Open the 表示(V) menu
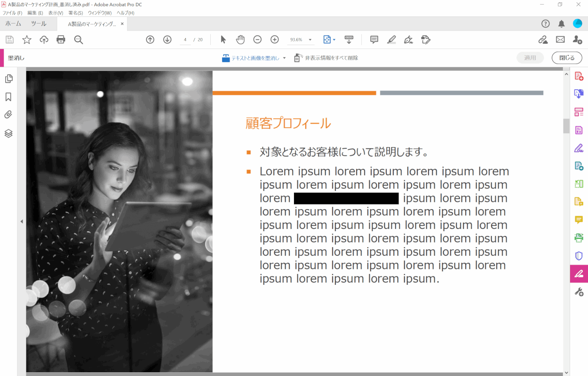This screenshot has height=376, width=588. [x=56, y=13]
